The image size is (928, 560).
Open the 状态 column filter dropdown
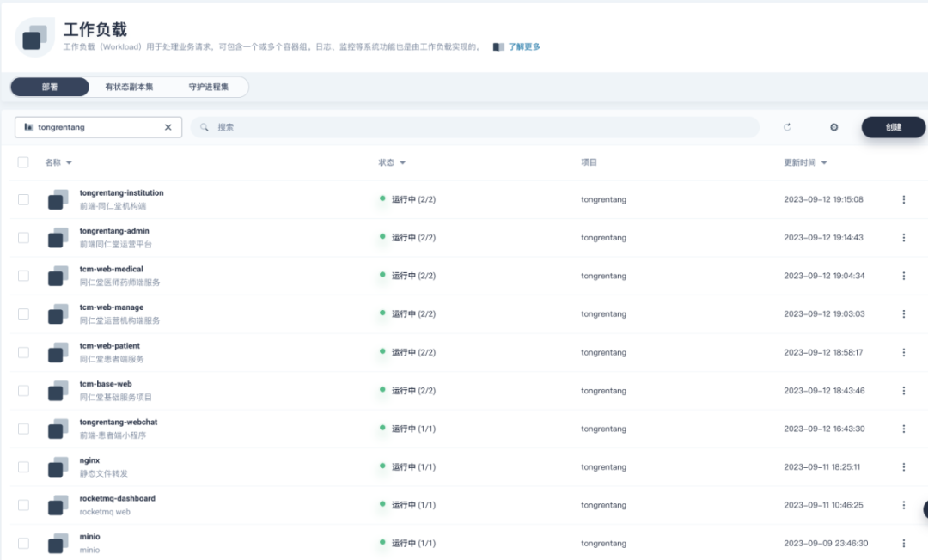point(392,162)
